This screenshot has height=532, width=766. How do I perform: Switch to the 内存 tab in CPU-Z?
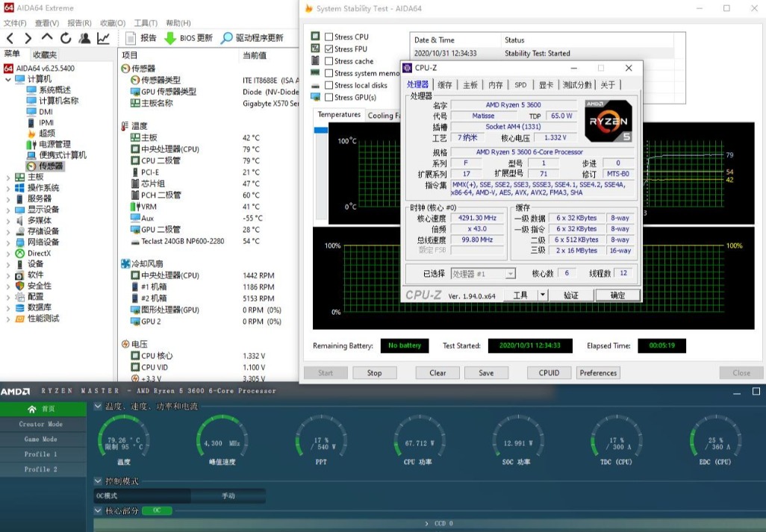pyautogui.click(x=495, y=85)
